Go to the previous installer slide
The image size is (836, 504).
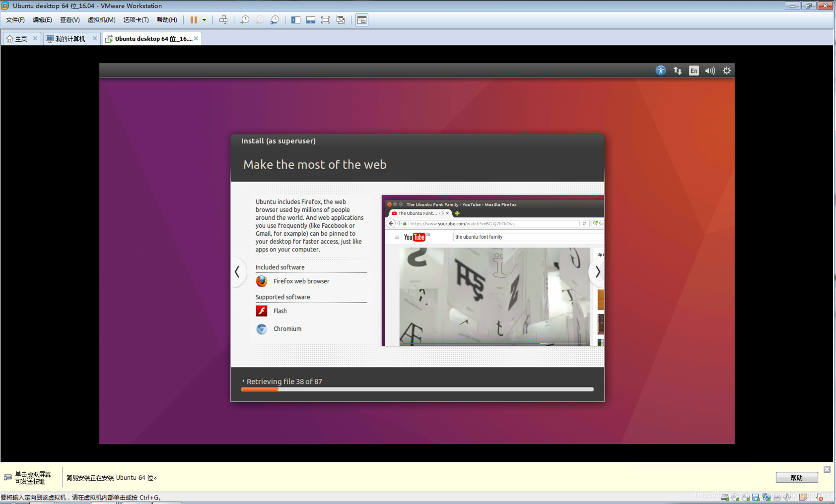pos(237,272)
